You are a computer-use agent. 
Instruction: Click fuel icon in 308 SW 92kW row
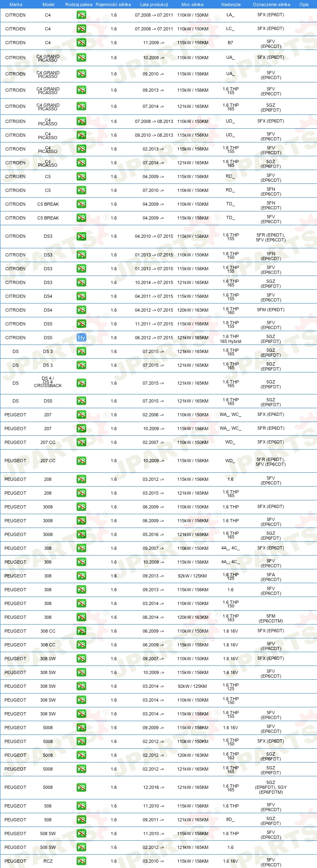point(81,686)
